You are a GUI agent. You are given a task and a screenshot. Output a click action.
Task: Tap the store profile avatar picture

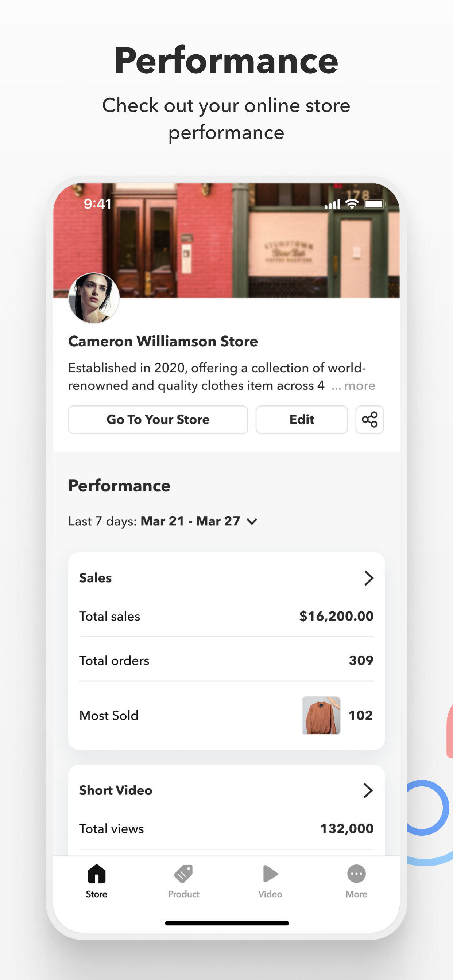tap(94, 298)
